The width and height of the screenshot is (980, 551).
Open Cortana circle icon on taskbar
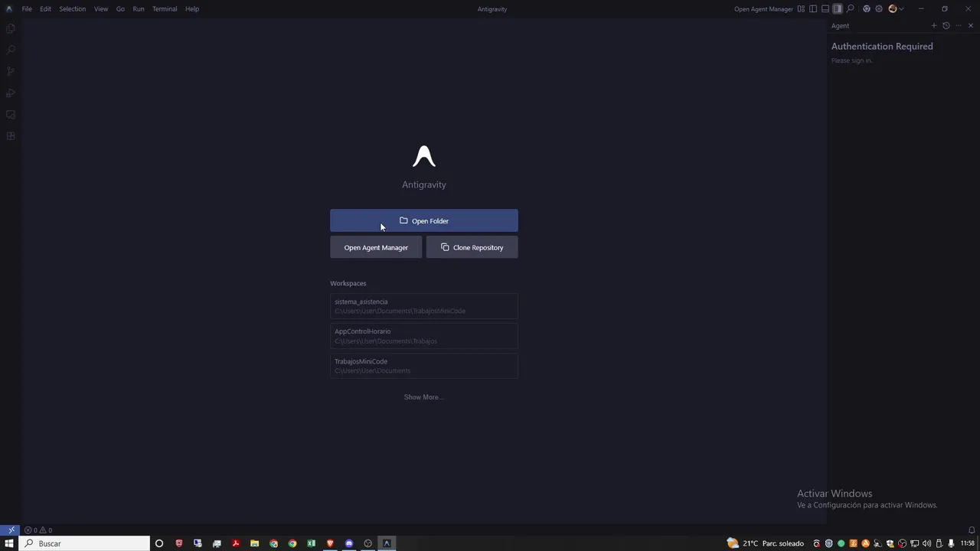[159, 543]
